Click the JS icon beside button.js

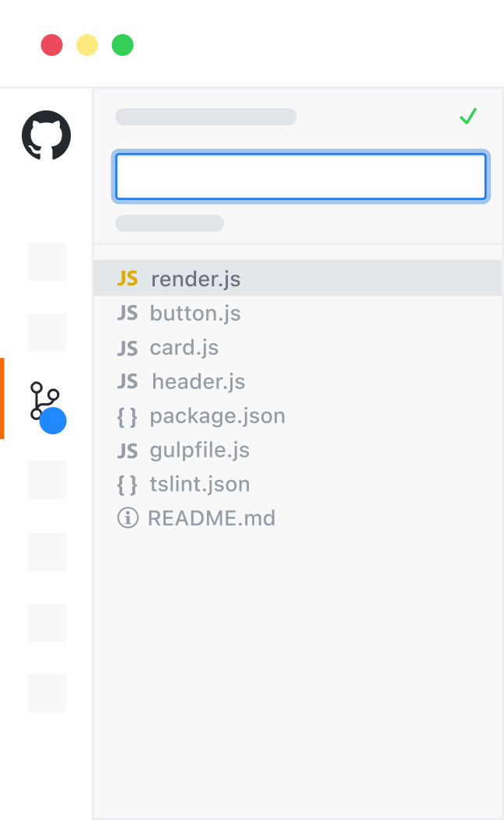[x=128, y=313]
